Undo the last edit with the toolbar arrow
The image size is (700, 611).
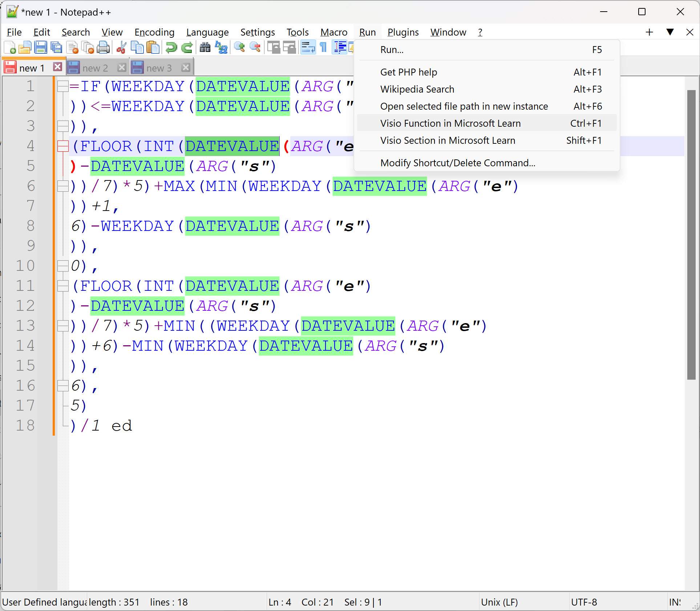pos(171,47)
